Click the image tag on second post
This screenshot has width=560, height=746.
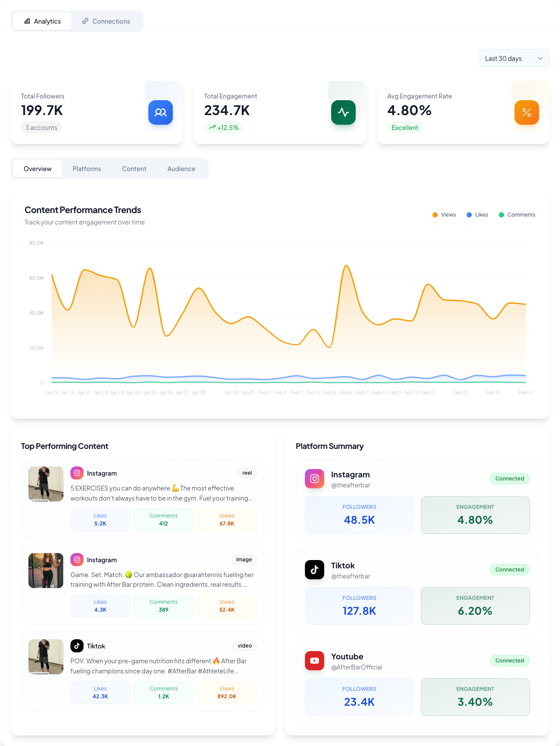click(244, 560)
